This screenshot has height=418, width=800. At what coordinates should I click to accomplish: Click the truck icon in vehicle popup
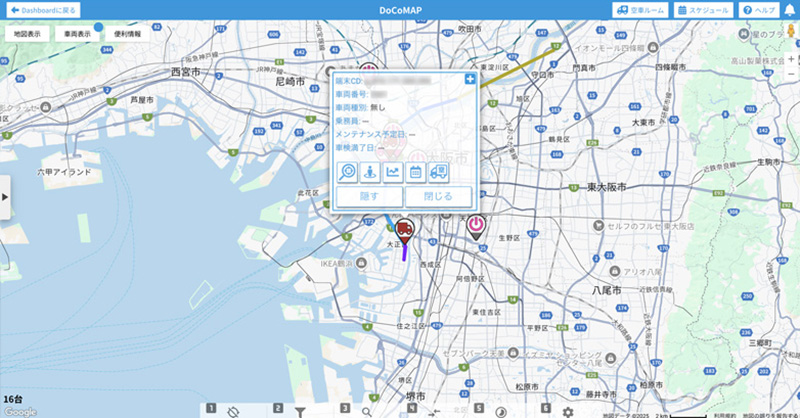coord(438,172)
